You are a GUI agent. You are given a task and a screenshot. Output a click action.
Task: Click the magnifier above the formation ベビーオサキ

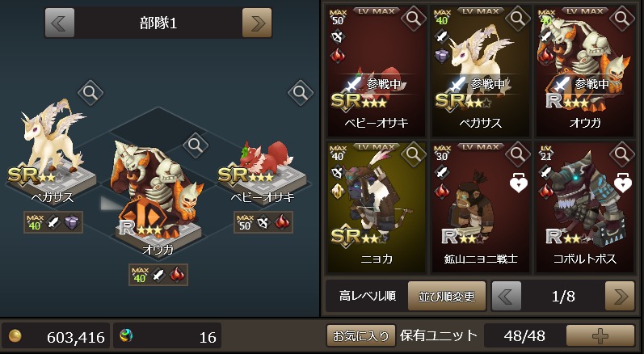(301, 92)
